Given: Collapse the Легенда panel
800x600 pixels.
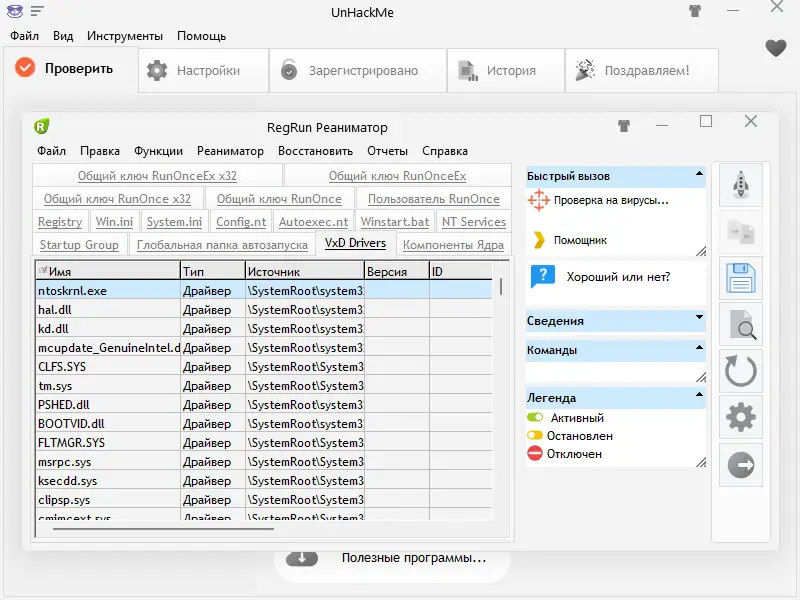Looking at the screenshot, I should 700,396.
